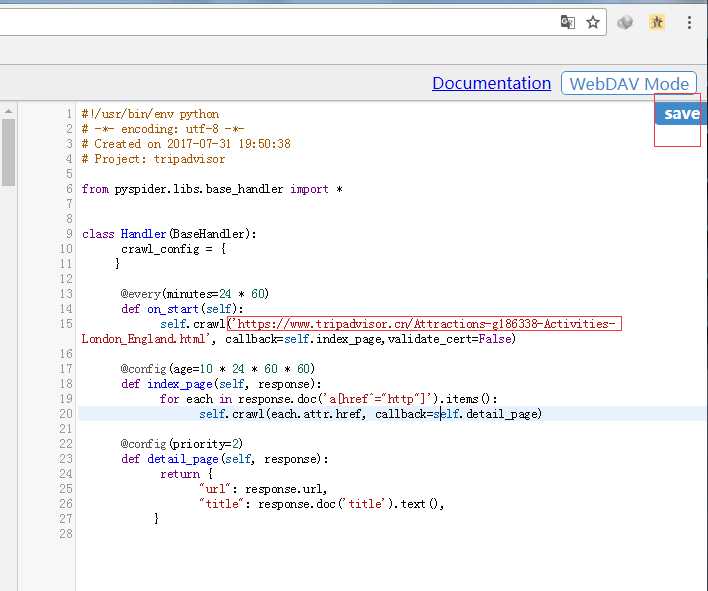Click 'validate_cert=False' on the wrapped line
708x591 pixels.
[452, 339]
